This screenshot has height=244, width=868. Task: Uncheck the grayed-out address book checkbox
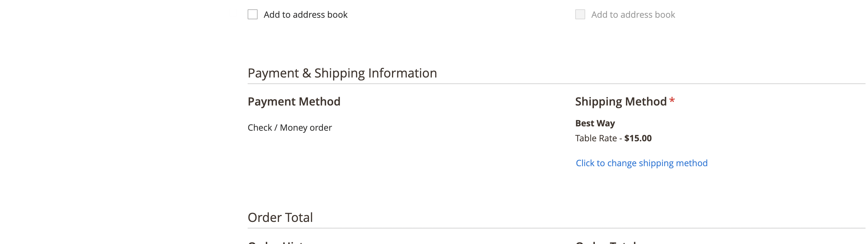pos(580,15)
